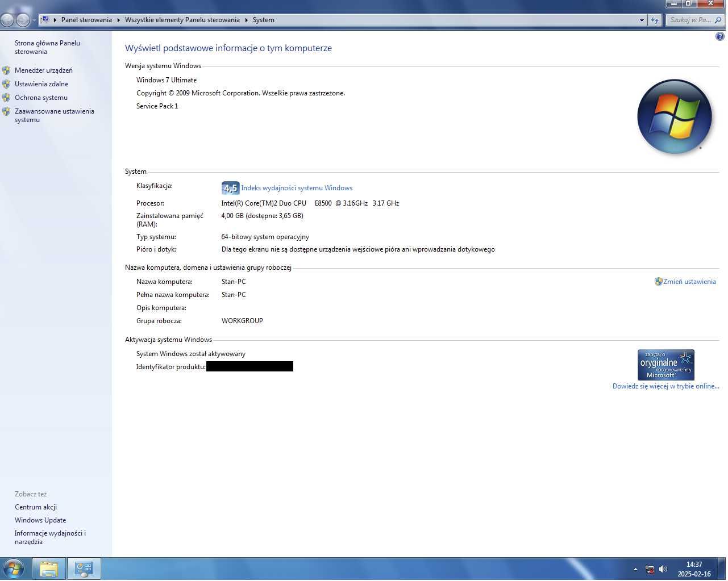The height and width of the screenshot is (581, 728).
Task: Click the Control Panel icon in the address bar
Action: tap(45, 19)
